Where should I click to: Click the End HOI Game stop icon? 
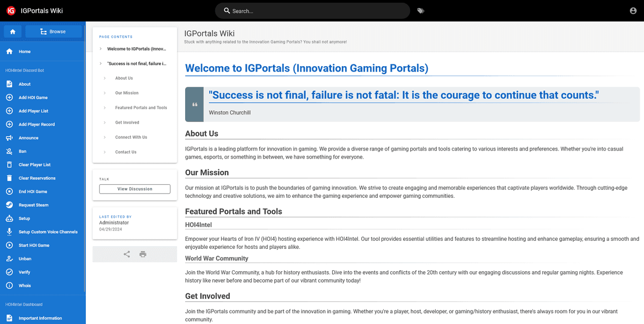pos(9,191)
